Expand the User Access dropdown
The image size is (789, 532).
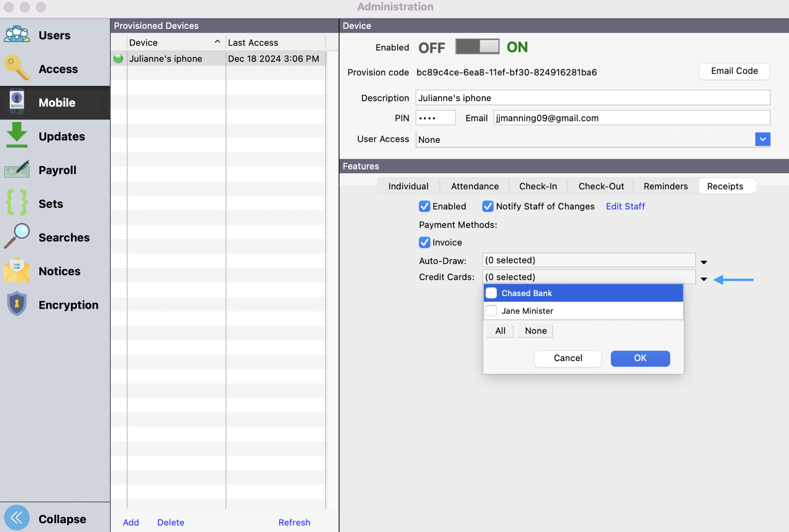click(762, 139)
